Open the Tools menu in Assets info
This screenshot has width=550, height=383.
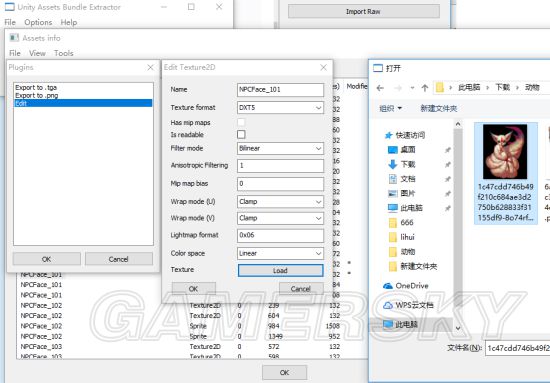point(63,53)
